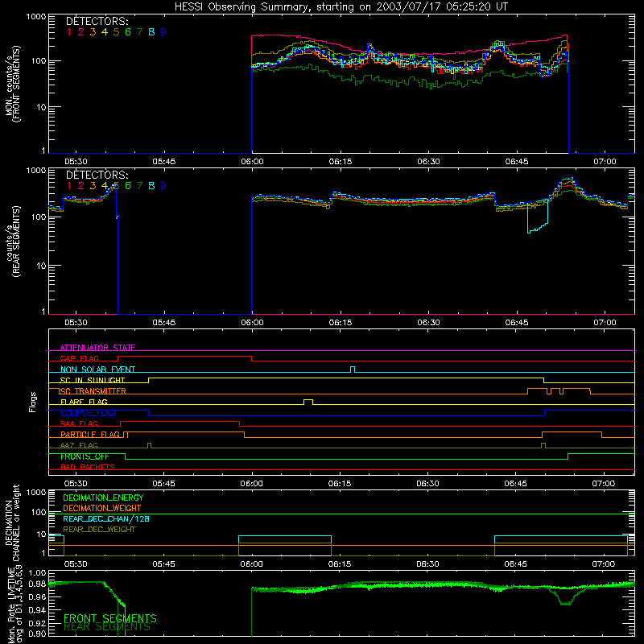The height and width of the screenshot is (644, 644).
Task: Click blue detector 9 legend in front segments panel
Action: coord(163,32)
